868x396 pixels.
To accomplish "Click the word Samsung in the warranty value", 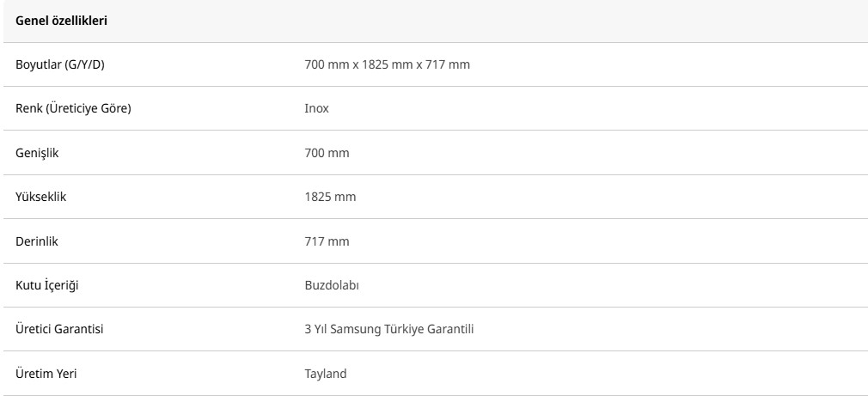I will coord(358,329).
